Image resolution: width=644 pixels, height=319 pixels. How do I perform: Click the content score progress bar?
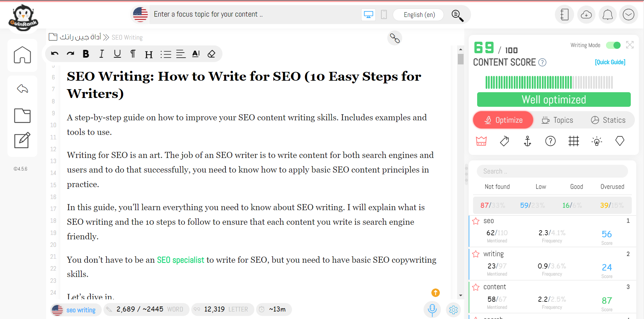pyautogui.click(x=549, y=82)
